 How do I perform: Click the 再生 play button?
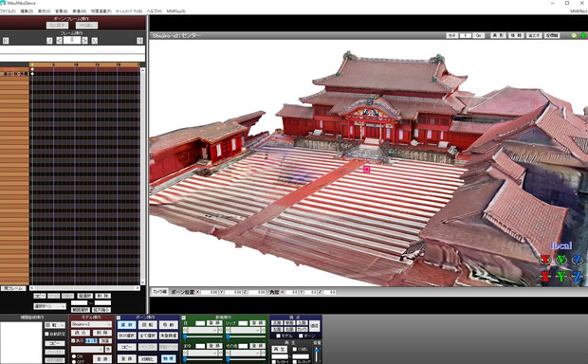(279, 349)
